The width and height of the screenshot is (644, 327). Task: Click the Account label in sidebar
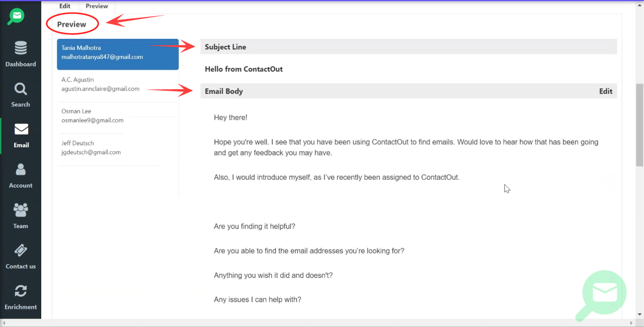[x=21, y=185]
